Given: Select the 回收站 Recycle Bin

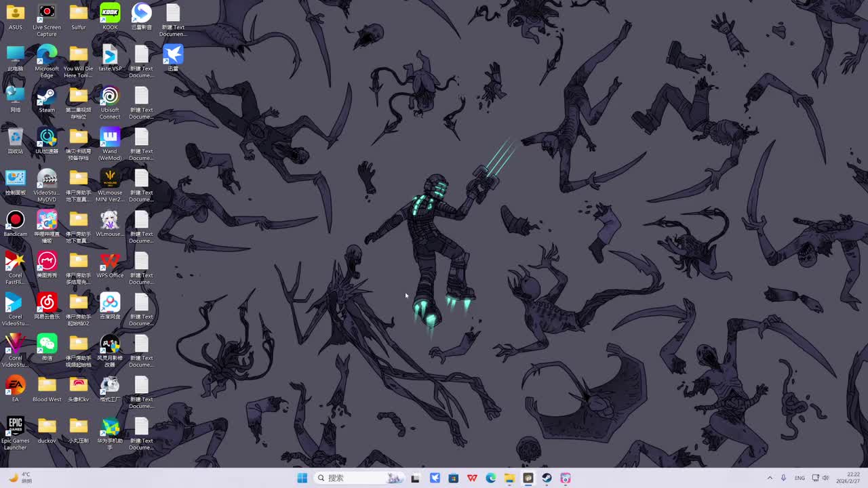Looking at the screenshot, I should pyautogui.click(x=15, y=141).
